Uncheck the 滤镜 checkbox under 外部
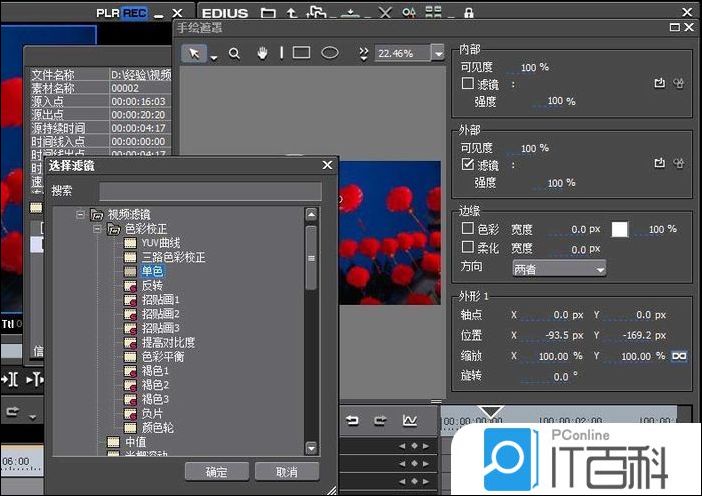Viewport: 702px width, 496px height. click(467, 165)
